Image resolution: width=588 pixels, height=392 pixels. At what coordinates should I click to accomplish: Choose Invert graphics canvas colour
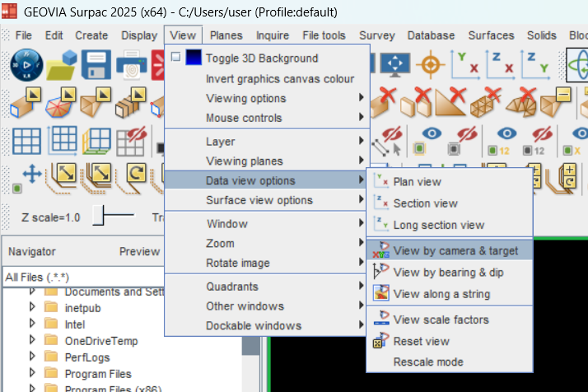pos(267,79)
